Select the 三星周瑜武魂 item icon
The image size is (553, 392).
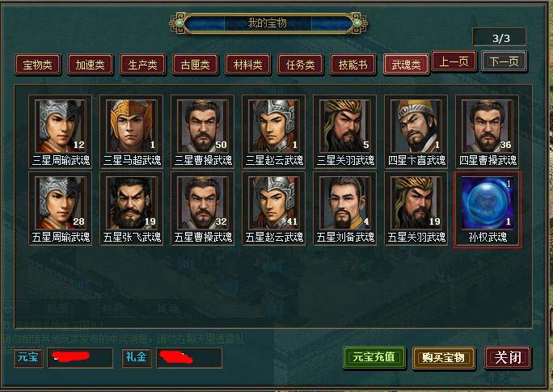click(x=61, y=126)
